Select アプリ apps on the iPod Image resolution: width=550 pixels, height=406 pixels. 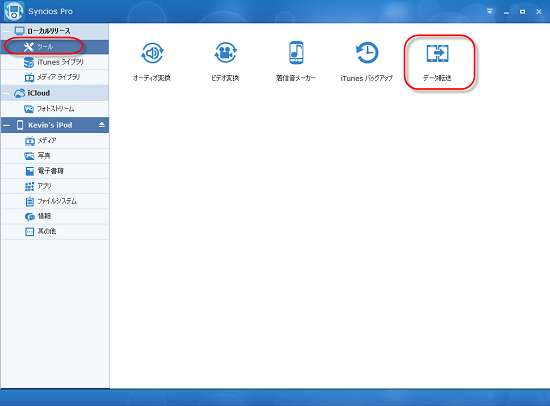coord(55,186)
